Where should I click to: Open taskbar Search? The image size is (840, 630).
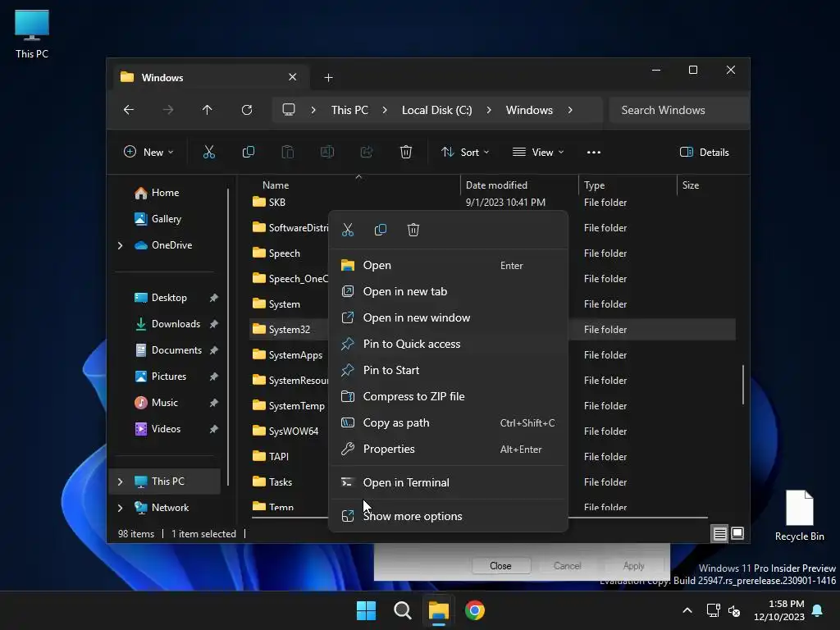tap(402, 610)
